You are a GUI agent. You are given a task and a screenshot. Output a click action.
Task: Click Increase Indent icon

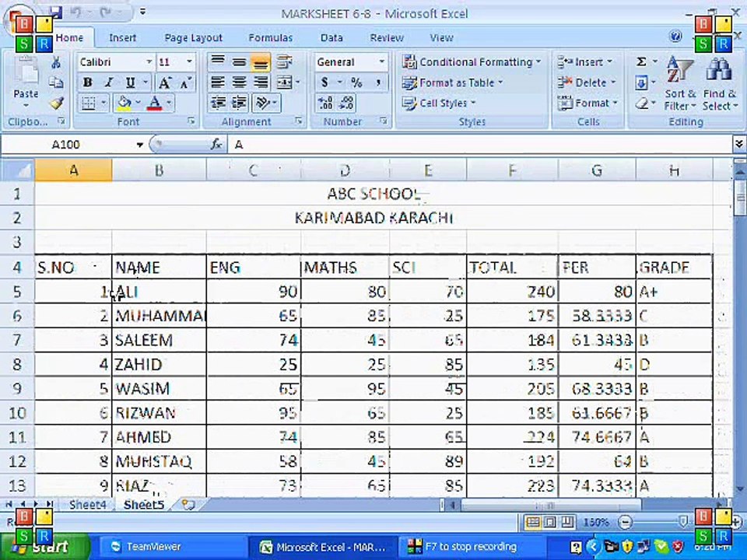coord(239,103)
